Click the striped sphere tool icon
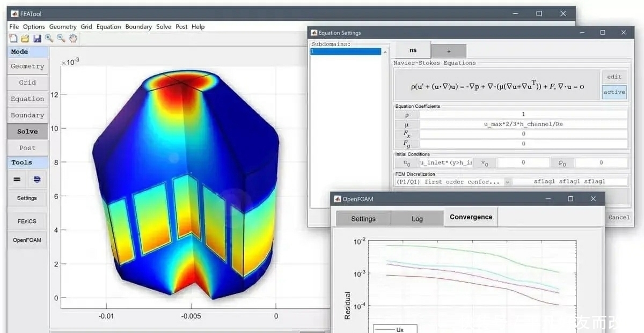The width and height of the screenshot is (644, 333). pos(37,180)
